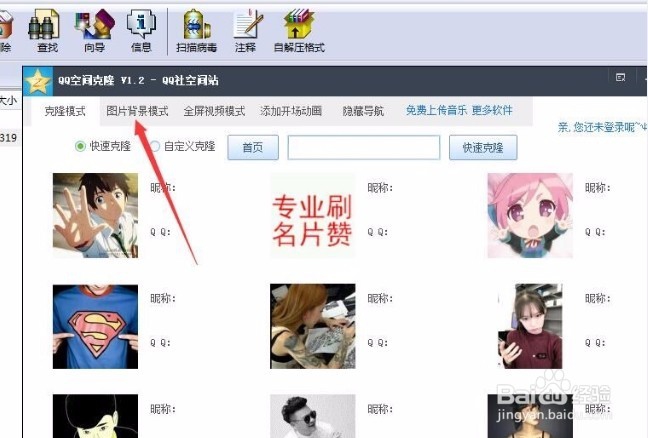Click the 亲,您还未登录呢 login link

[x=602, y=127]
